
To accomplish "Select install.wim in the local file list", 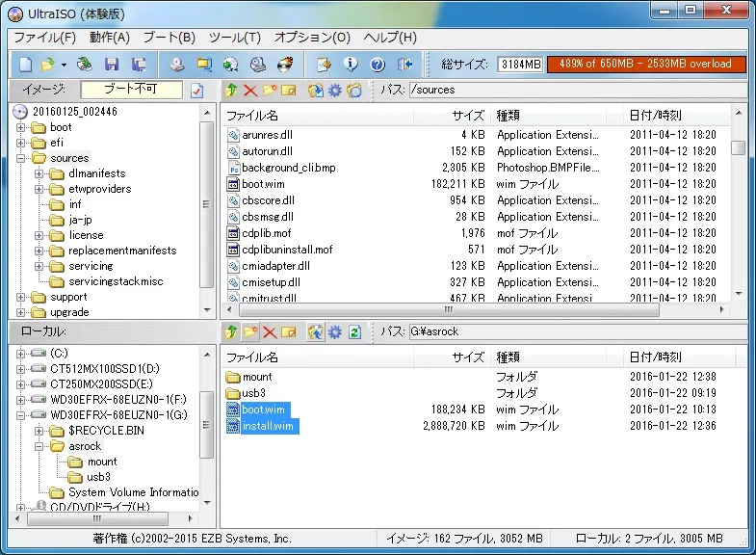I will pyautogui.click(x=268, y=426).
